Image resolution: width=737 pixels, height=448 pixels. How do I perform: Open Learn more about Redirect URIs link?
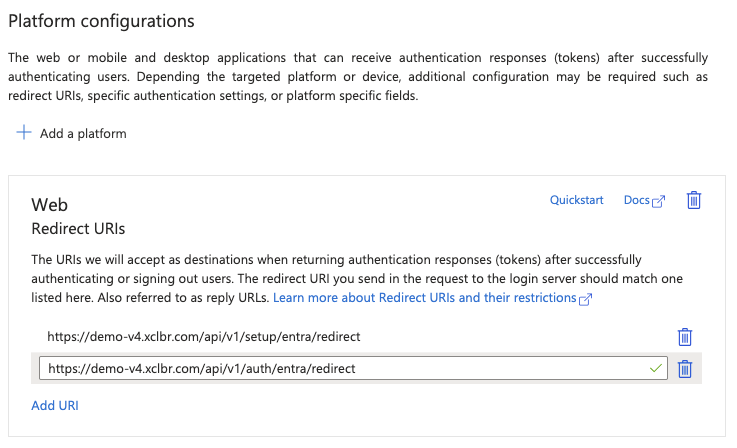pyautogui.click(x=424, y=298)
